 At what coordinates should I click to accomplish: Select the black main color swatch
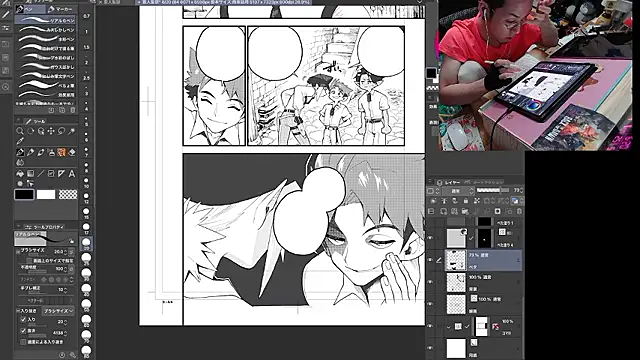pos(24,195)
